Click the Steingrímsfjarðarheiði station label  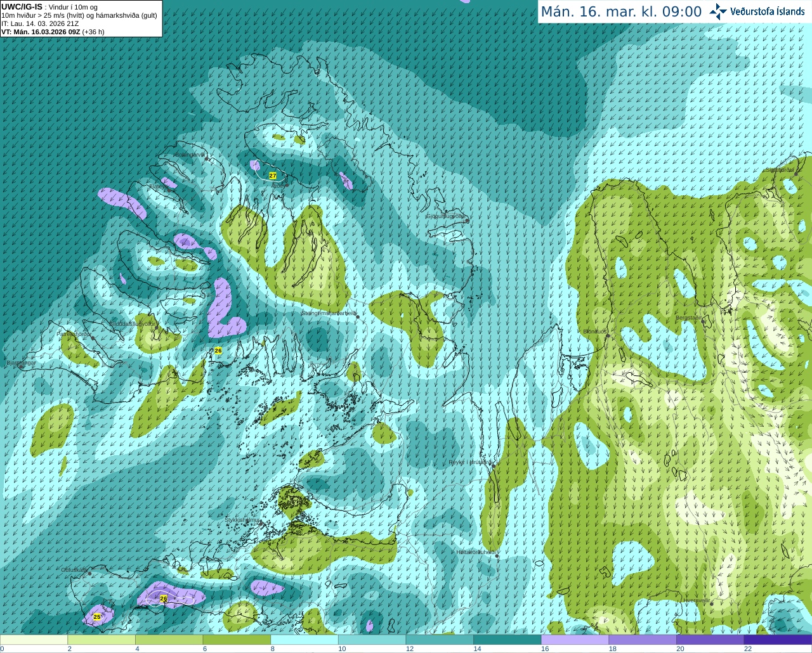click(x=329, y=313)
